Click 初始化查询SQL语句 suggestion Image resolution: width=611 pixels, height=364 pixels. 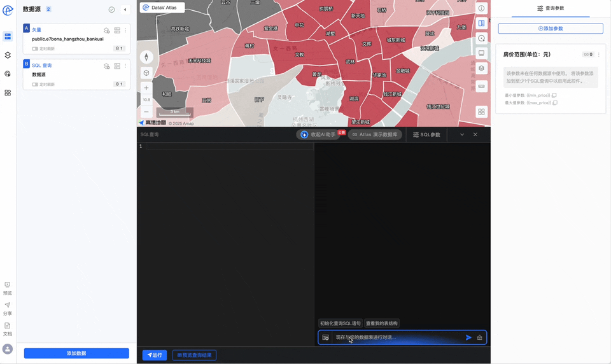click(341, 323)
